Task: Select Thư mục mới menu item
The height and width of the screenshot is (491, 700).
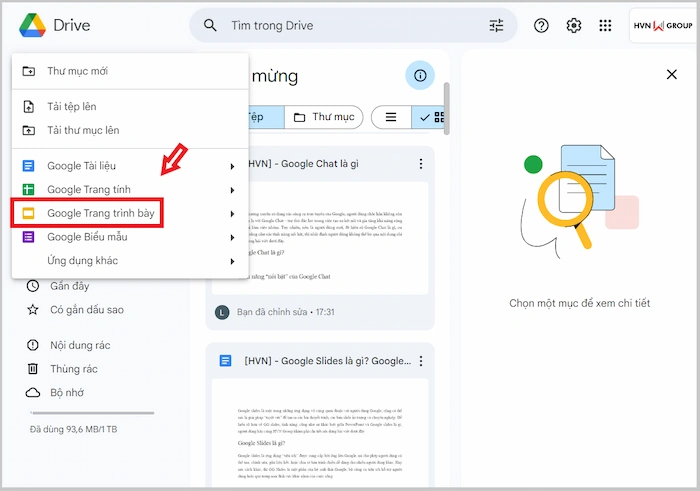Action: 130,71
